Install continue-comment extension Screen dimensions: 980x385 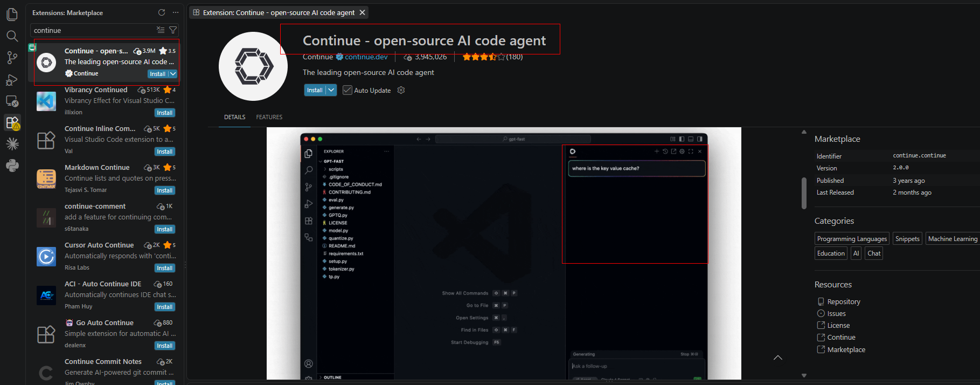[x=164, y=229]
